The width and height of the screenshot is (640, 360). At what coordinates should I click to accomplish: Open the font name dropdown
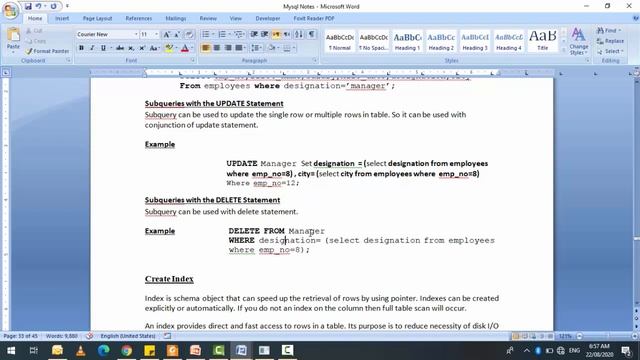click(x=136, y=35)
